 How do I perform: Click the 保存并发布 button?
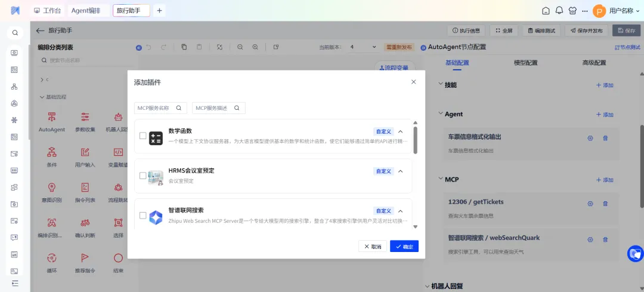click(586, 30)
